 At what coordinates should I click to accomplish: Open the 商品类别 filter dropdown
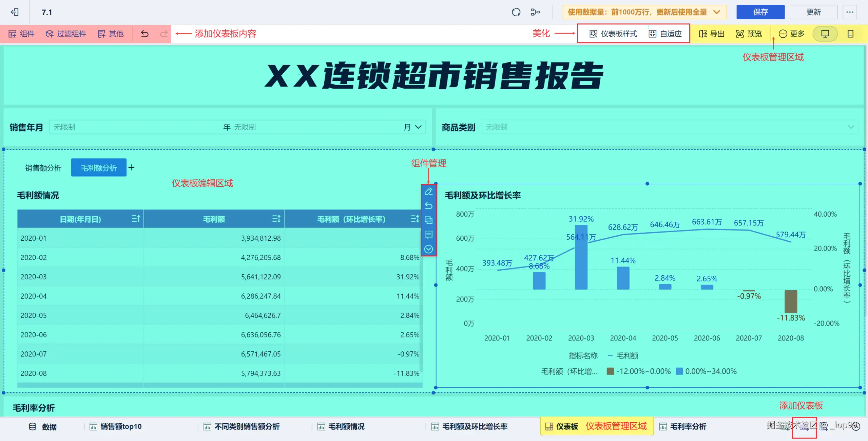pos(851,127)
